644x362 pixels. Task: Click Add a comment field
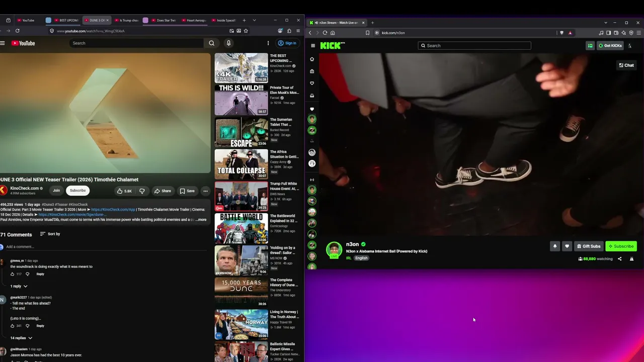click(106, 247)
